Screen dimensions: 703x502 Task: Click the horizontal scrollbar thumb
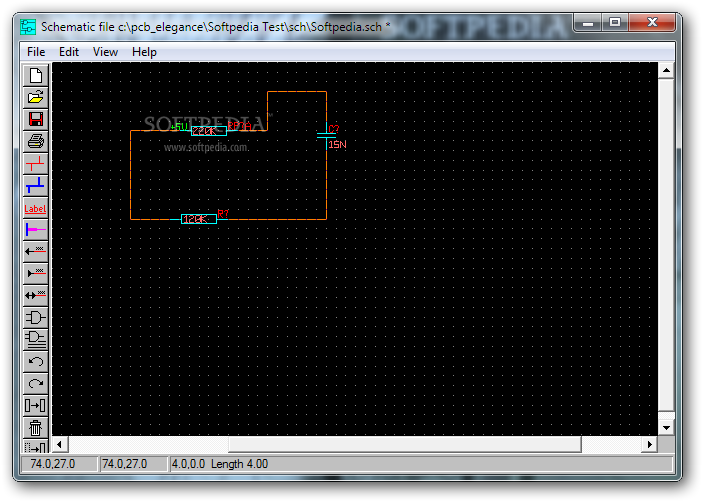pos(405,445)
